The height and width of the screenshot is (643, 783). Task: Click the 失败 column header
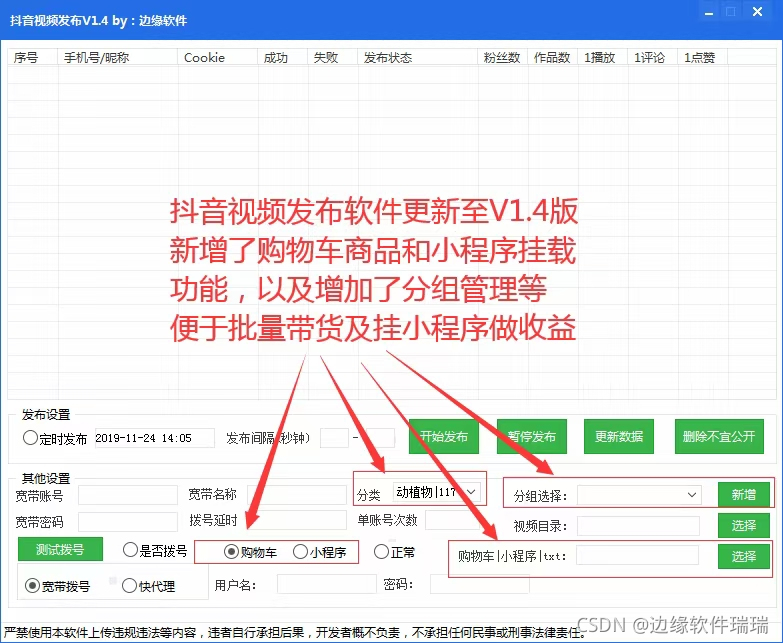(333, 57)
